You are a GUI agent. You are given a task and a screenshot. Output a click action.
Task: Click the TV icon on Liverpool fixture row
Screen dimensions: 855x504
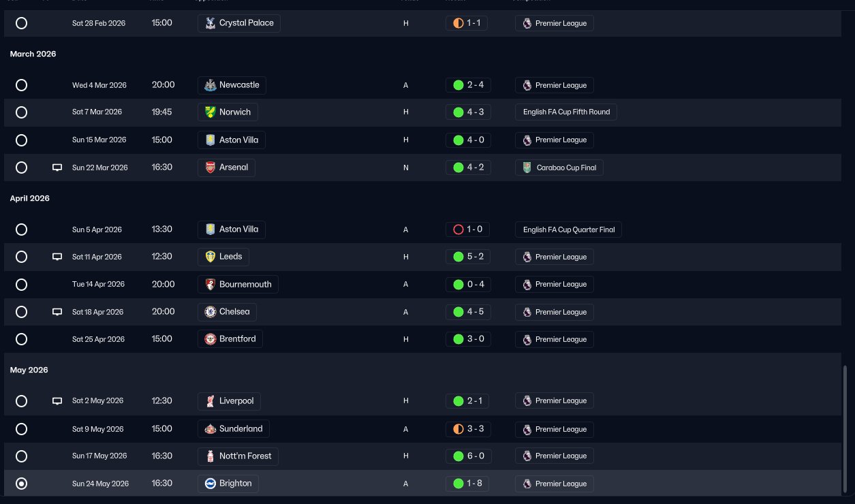coord(57,401)
